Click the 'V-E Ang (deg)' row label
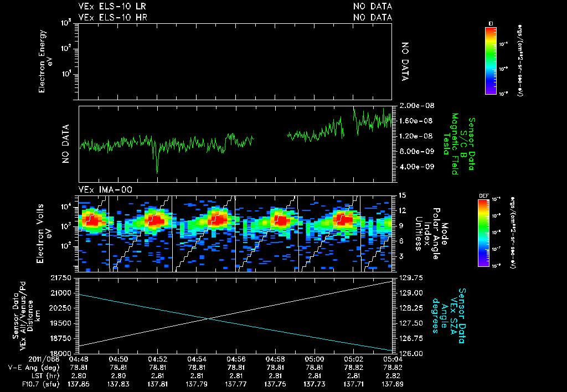The image size is (567, 392). 34,368
